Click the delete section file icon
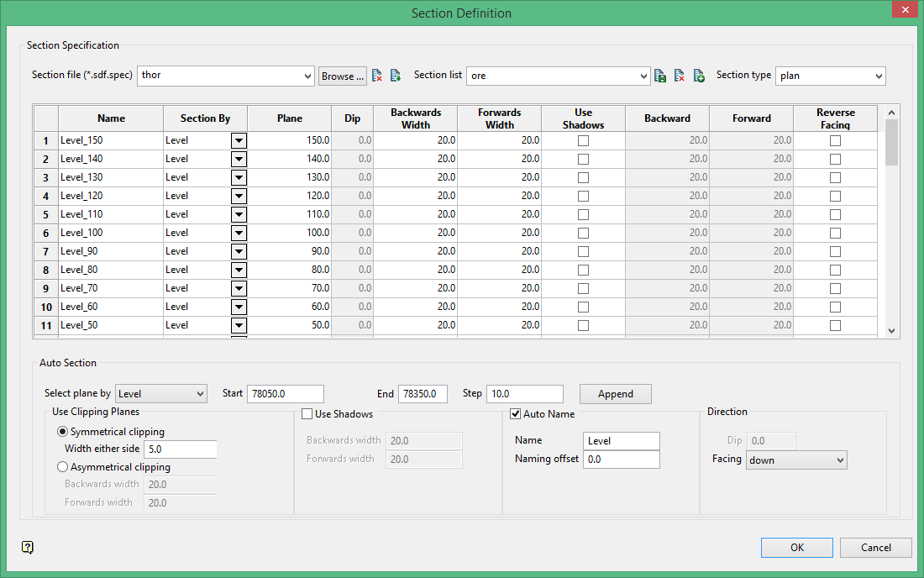Image resolution: width=924 pixels, height=578 pixels. click(x=377, y=76)
